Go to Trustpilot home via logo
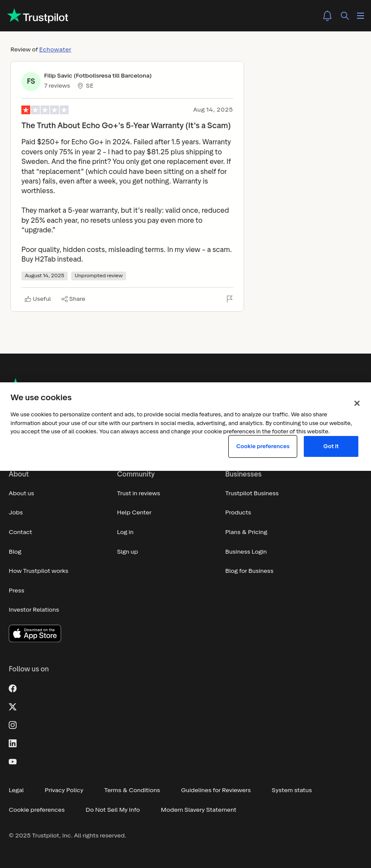Viewport: 371px width, 868px height. point(38,16)
